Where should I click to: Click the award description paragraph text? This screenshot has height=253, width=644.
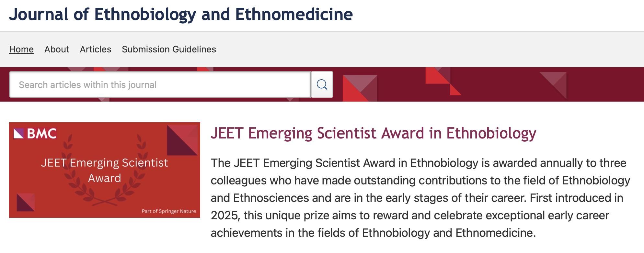click(420, 198)
